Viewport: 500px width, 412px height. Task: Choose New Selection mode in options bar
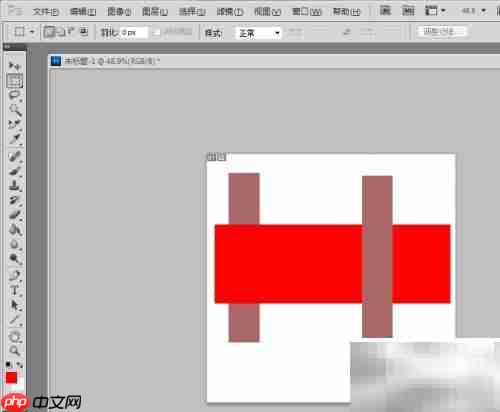(49, 32)
